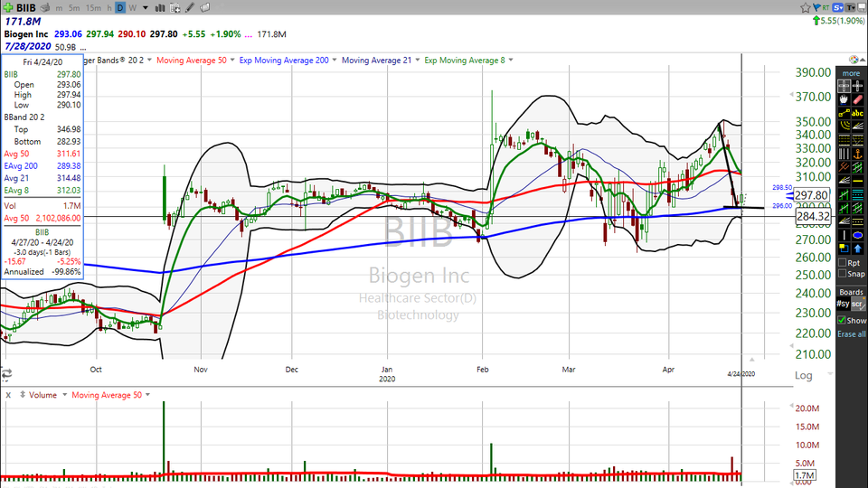Select the orange pitchfork tool
This screenshot has width=868, height=488.
click(844, 166)
